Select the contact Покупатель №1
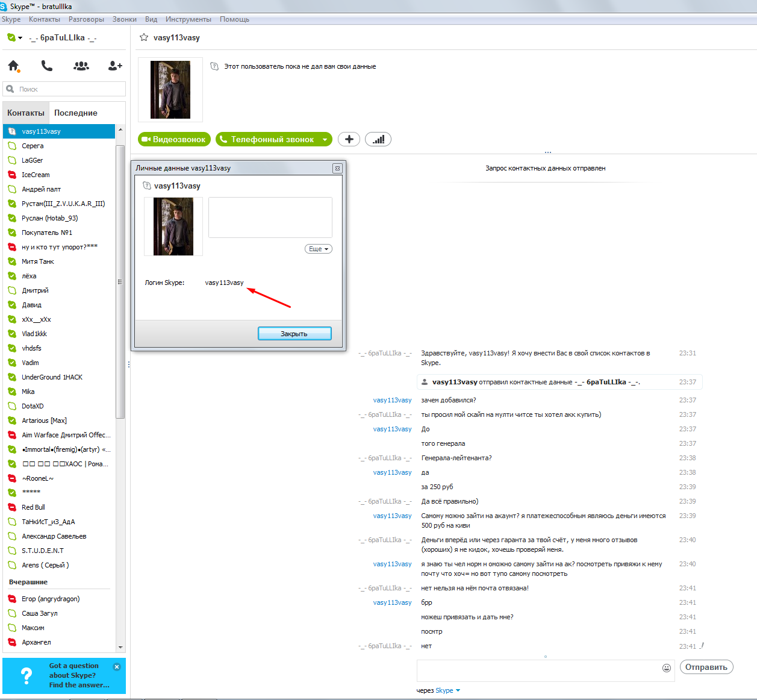 point(59,233)
